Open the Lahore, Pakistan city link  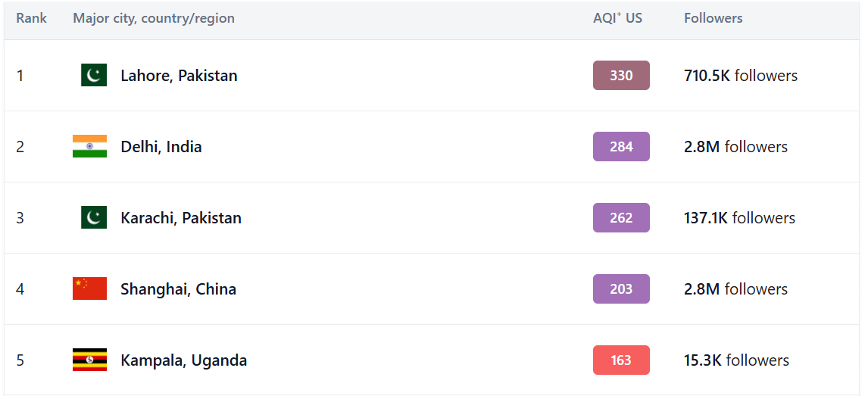[x=179, y=76]
